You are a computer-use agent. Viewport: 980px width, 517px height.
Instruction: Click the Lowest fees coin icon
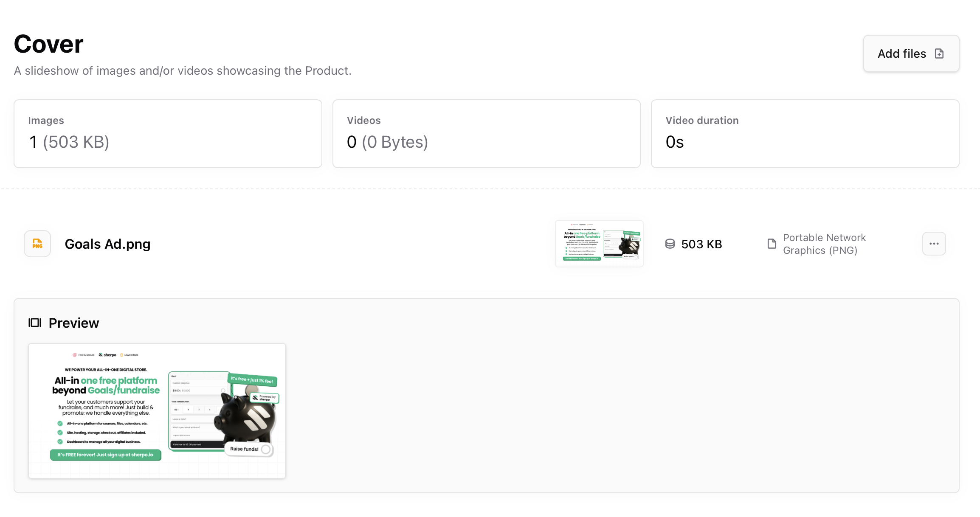pyautogui.click(x=121, y=355)
